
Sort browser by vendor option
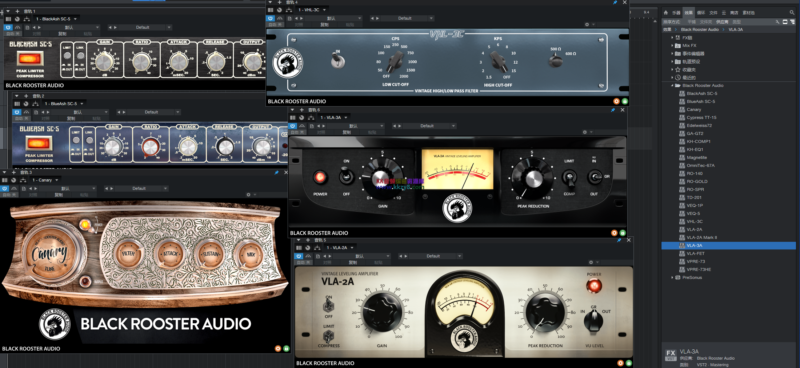(721, 22)
